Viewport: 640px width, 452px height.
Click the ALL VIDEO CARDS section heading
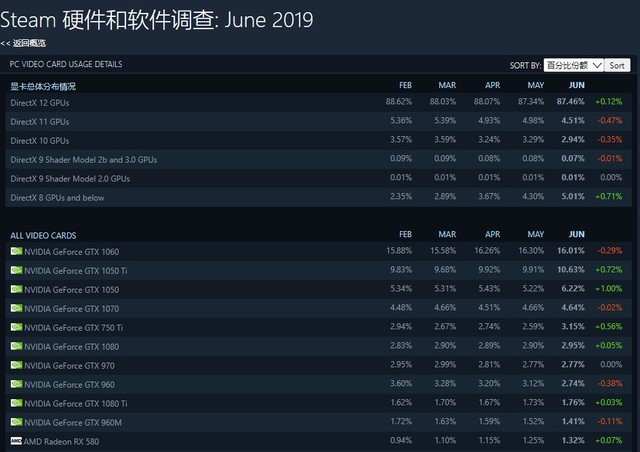pyautogui.click(x=43, y=236)
